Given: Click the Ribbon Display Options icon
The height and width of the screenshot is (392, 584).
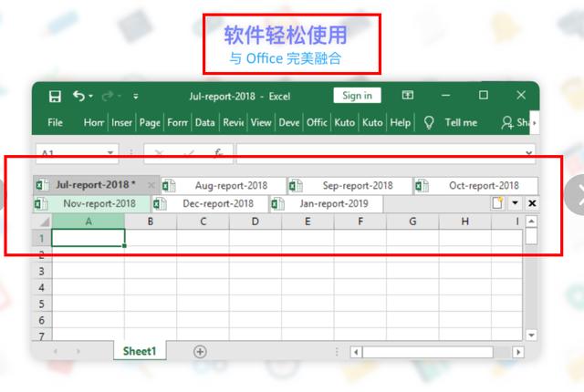Looking at the screenshot, I should 408,96.
